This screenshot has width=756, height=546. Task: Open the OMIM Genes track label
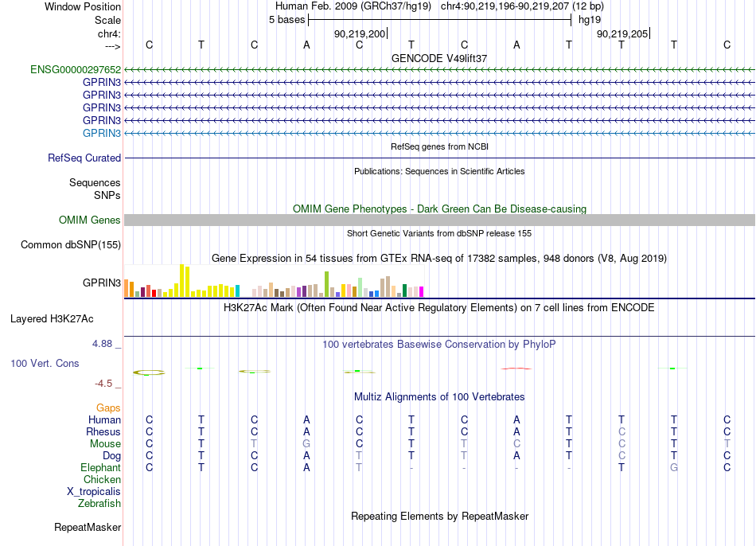[x=90, y=220]
